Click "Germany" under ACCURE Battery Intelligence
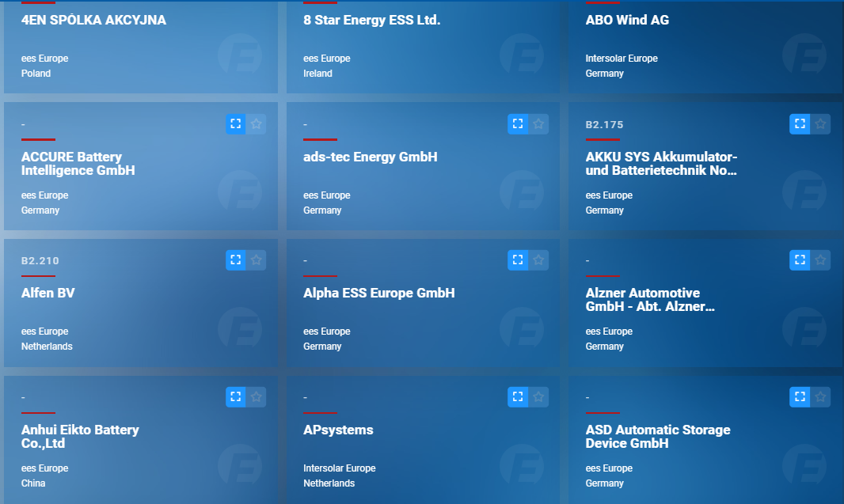The image size is (844, 504). click(40, 210)
